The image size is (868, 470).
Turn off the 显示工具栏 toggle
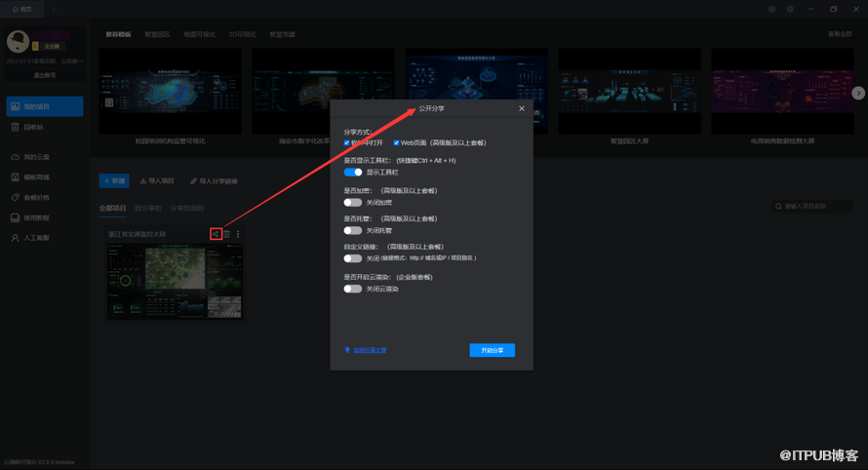pos(352,172)
